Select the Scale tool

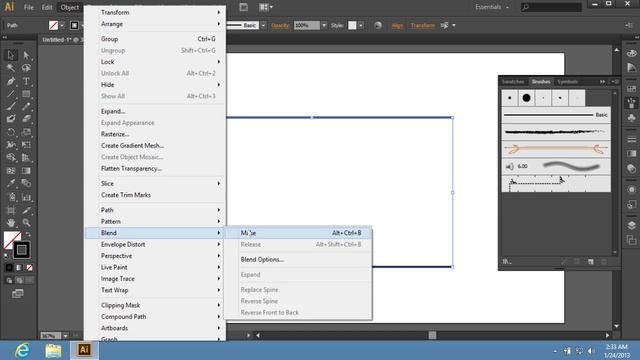[26, 132]
